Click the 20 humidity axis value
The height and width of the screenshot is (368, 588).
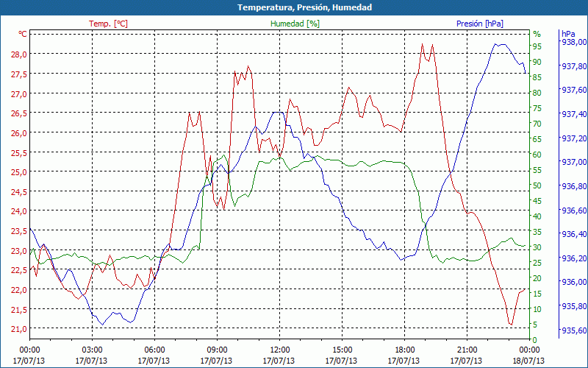pyautogui.click(x=537, y=278)
